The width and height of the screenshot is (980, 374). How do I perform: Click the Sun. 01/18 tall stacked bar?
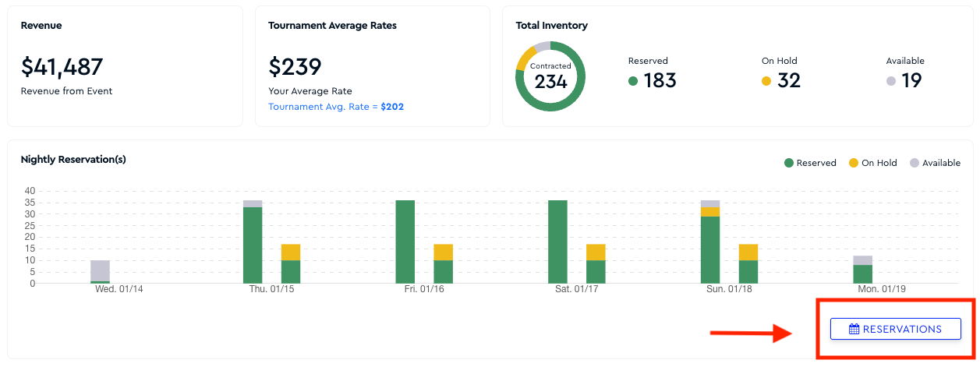[x=710, y=242]
